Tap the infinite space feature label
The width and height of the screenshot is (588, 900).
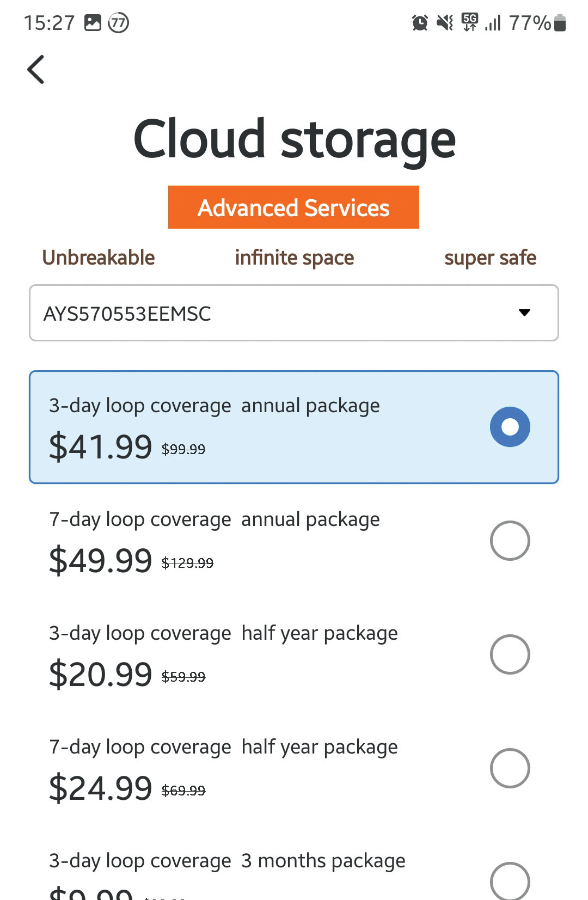(x=295, y=258)
